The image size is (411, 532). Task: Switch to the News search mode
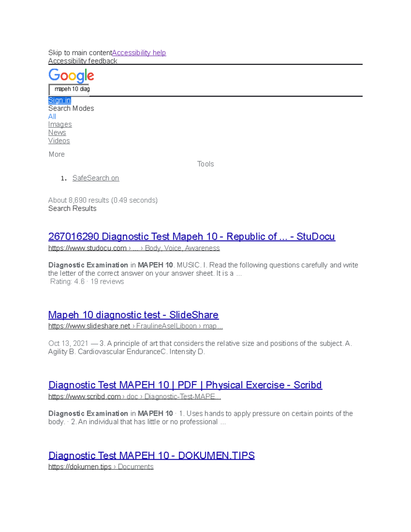[x=57, y=133]
